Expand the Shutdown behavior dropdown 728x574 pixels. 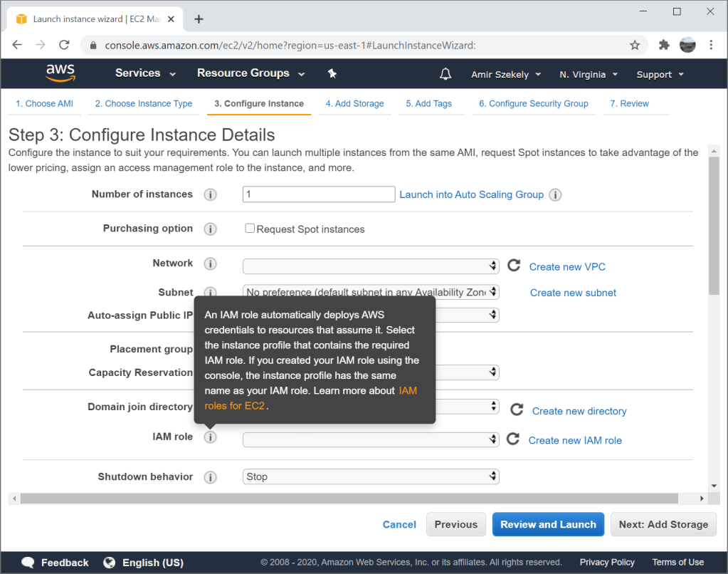pos(370,476)
